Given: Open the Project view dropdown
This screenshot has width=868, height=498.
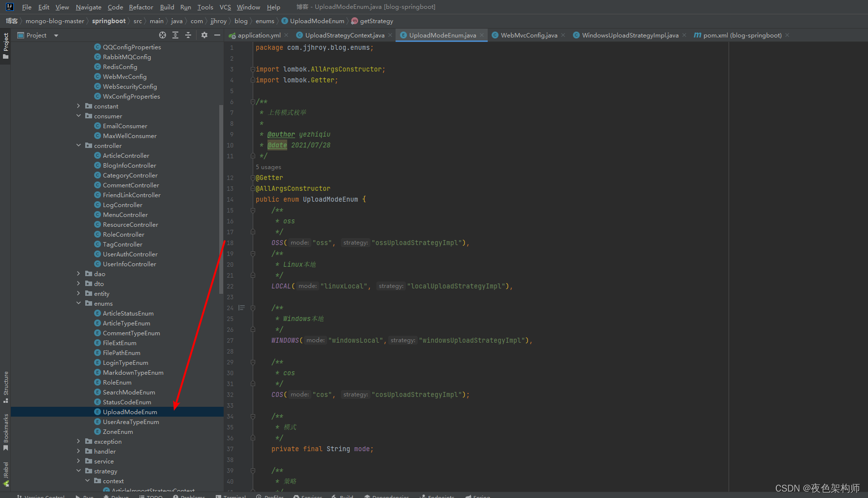Looking at the screenshot, I should [56, 36].
